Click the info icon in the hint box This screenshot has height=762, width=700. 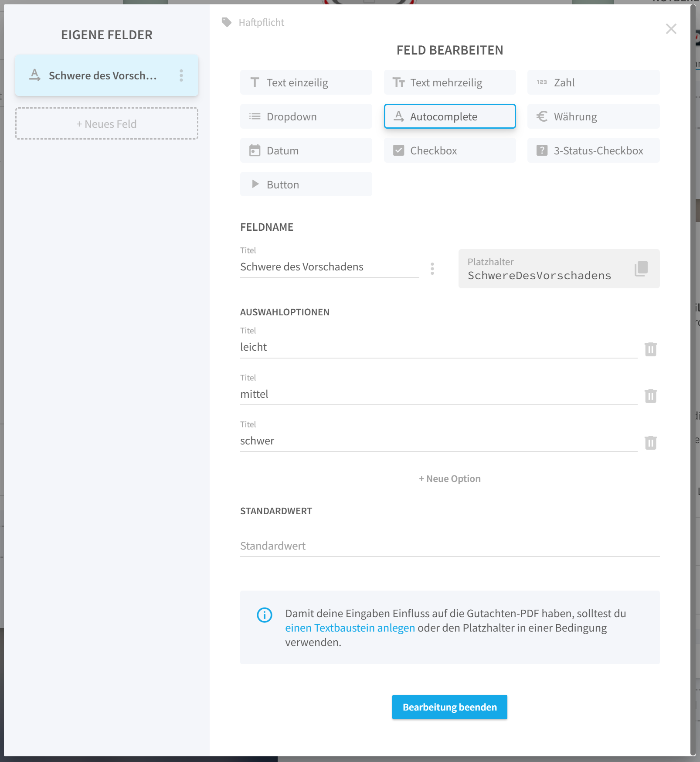point(265,615)
